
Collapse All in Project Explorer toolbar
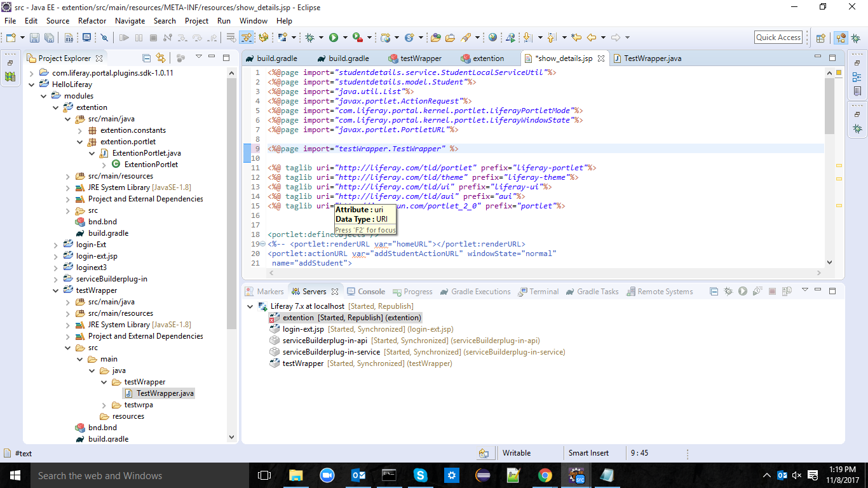(x=147, y=58)
